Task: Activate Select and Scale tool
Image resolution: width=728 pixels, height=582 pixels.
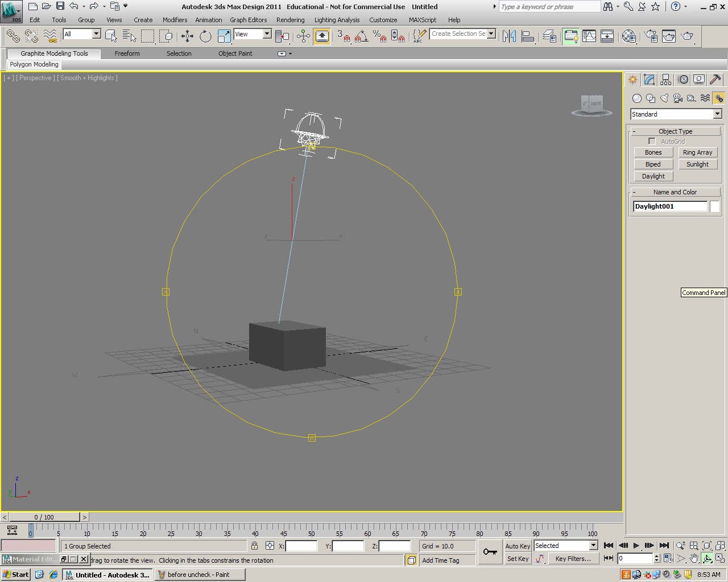Action: tap(224, 36)
